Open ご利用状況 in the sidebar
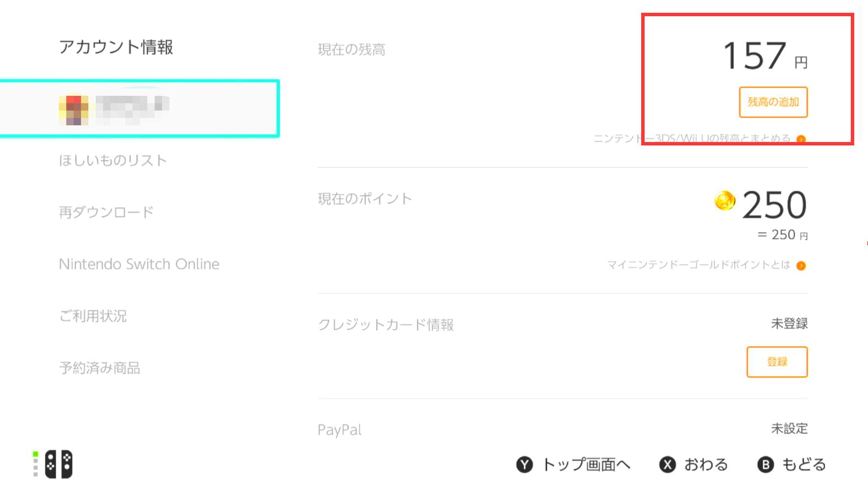Screen dimensions: 868x486 [x=93, y=316]
